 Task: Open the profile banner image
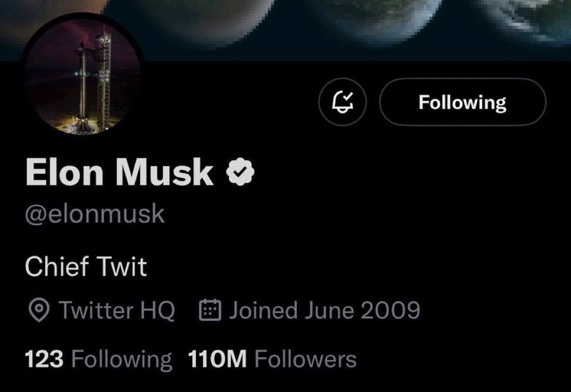[372, 27]
